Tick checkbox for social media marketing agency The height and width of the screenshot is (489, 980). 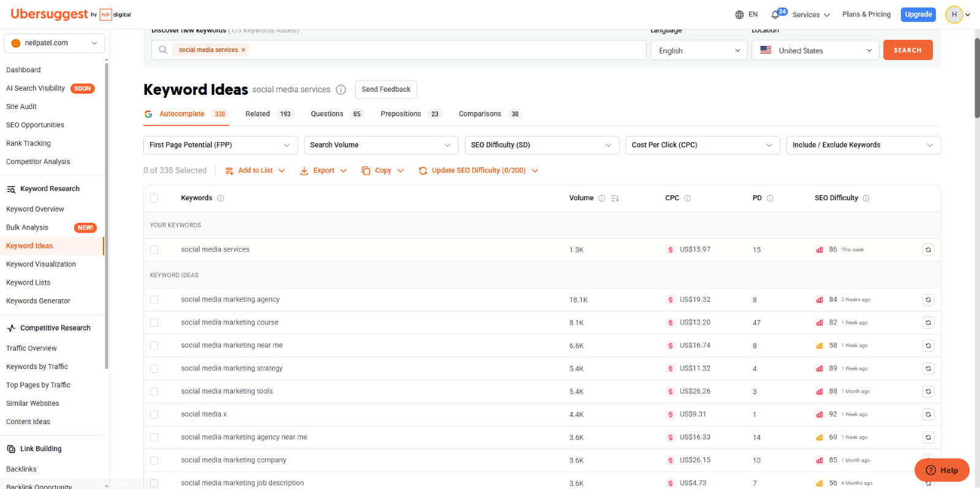pyautogui.click(x=154, y=300)
